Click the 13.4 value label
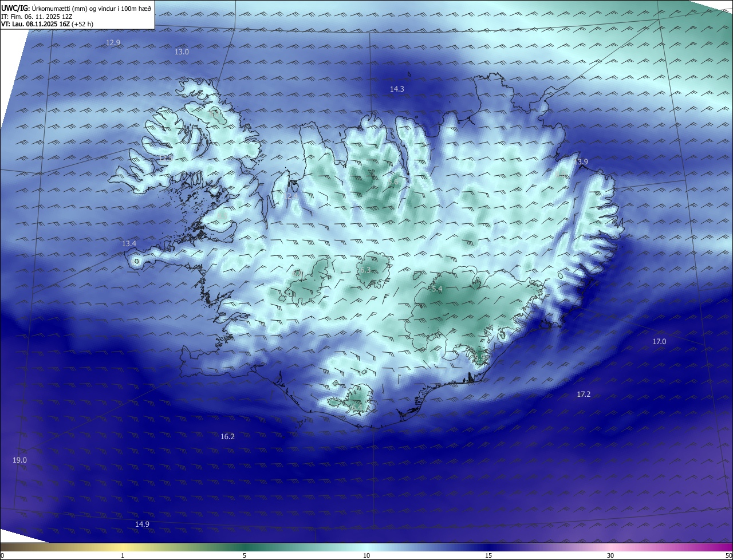This screenshot has height=560, width=733. coord(129,244)
